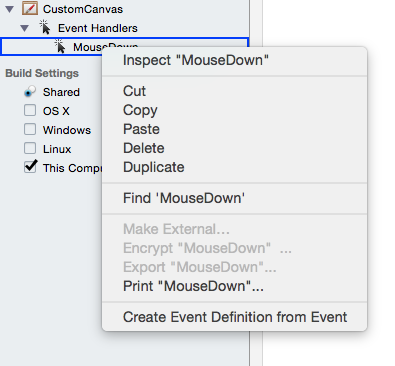
Task: Enable the Linux build checkbox
Action: [x=30, y=148]
